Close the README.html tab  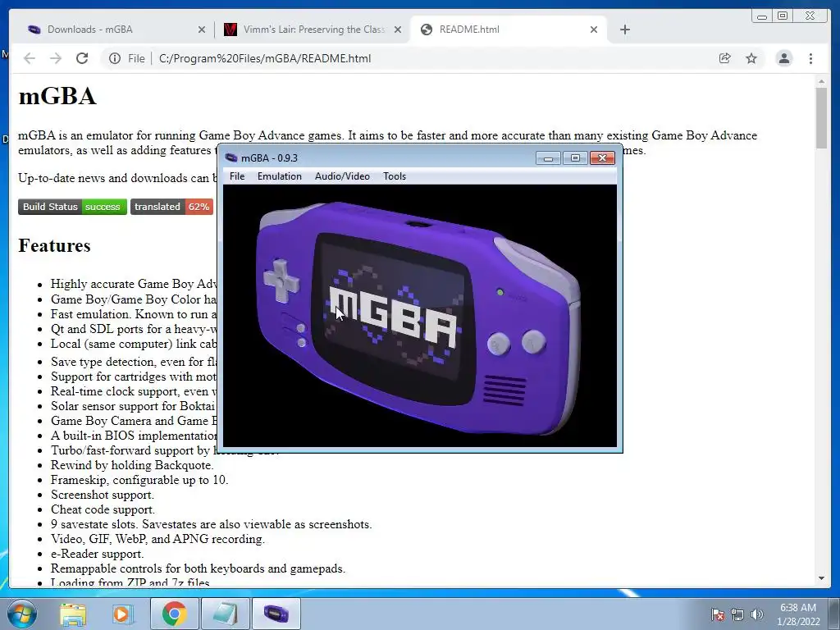(594, 30)
